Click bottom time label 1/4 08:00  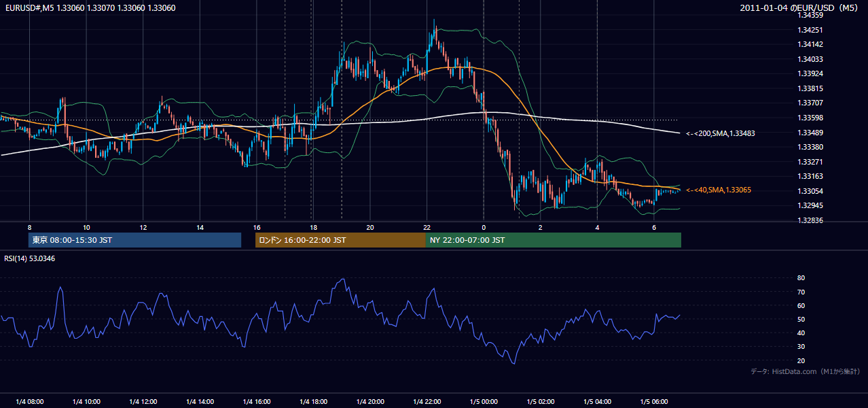pos(29,402)
